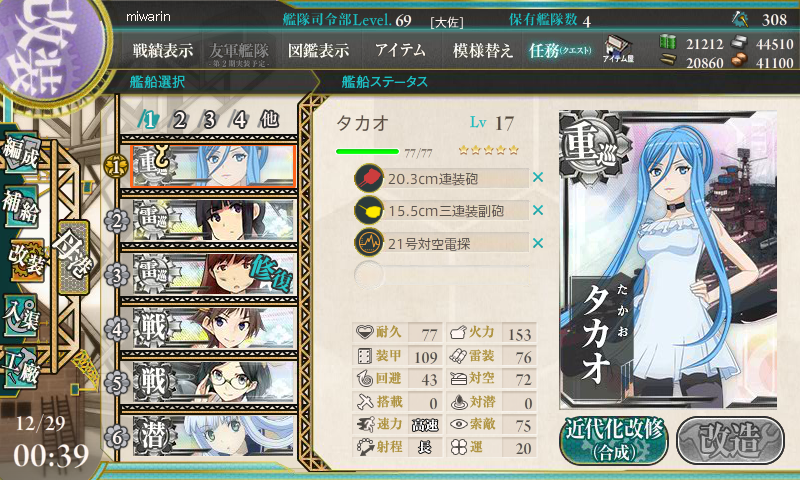Screen dimensions: 800x480
Task: Open the 任務 quest menu
Action: 560,50
